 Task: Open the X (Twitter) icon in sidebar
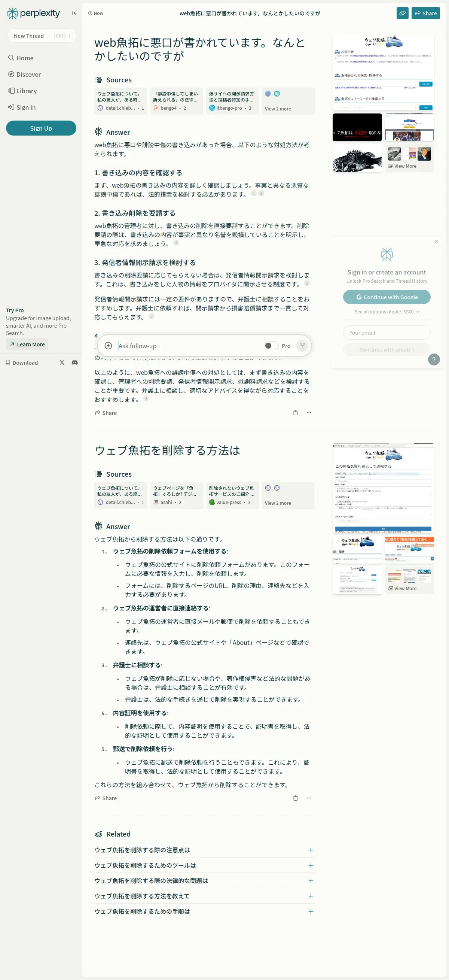coord(62,362)
